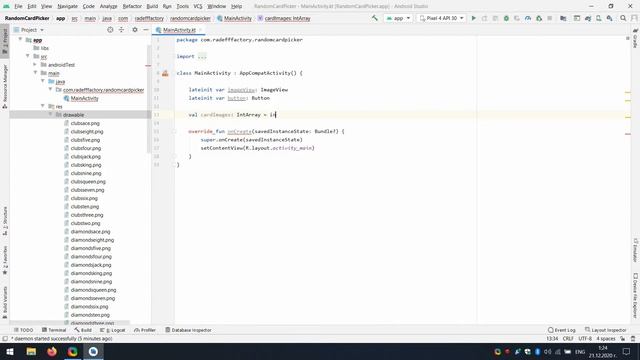This screenshot has width=640, height=360.
Task: Click the Search Everywhere magnifier icon
Action: click(623, 18)
